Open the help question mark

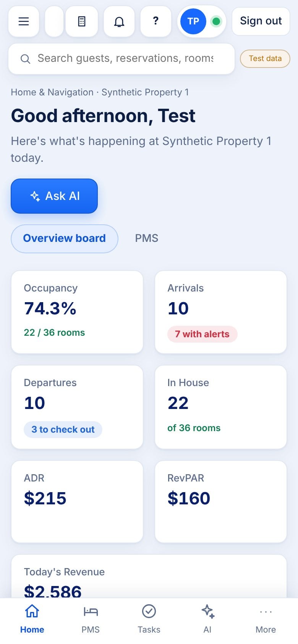(156, 21)
